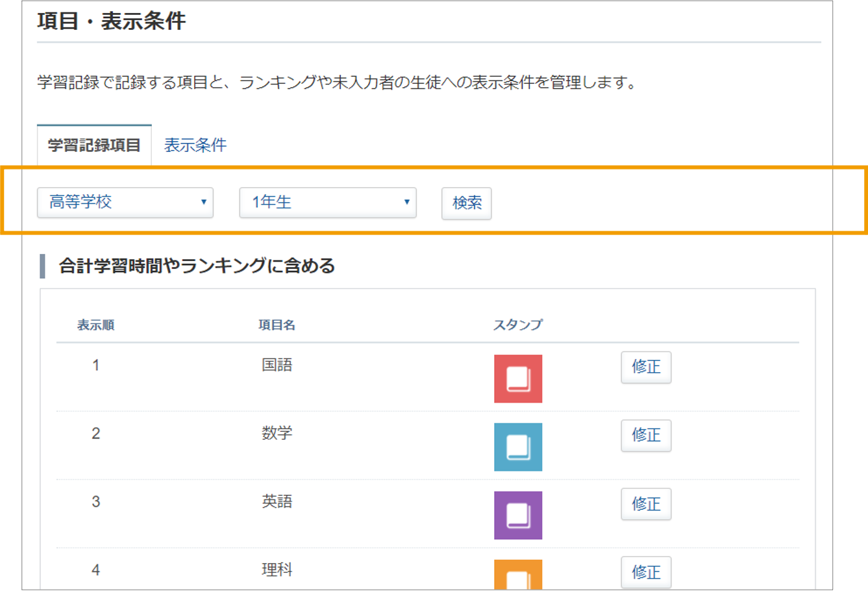
Task: Click the orange 理科 stamp icon
Action: (x=518, y=575)
